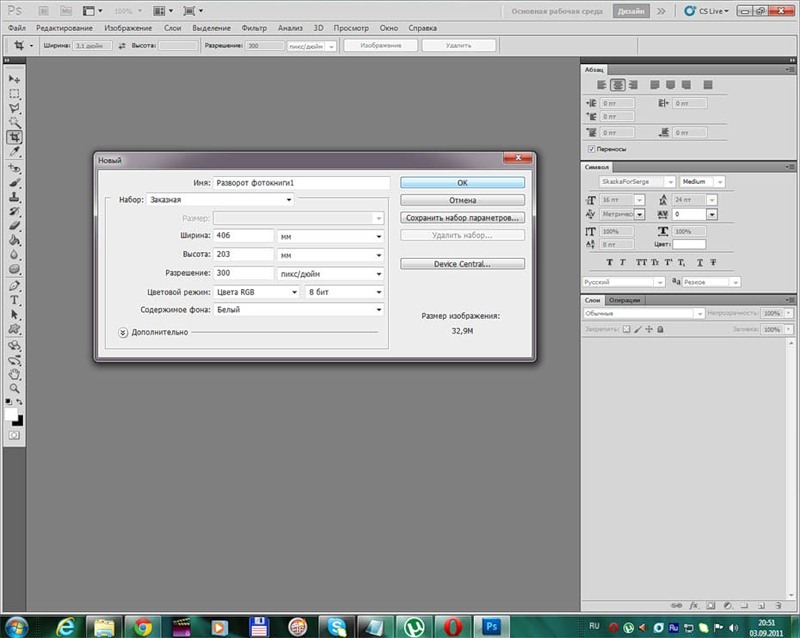Click OK in the Новый dialog

point(462,183)
